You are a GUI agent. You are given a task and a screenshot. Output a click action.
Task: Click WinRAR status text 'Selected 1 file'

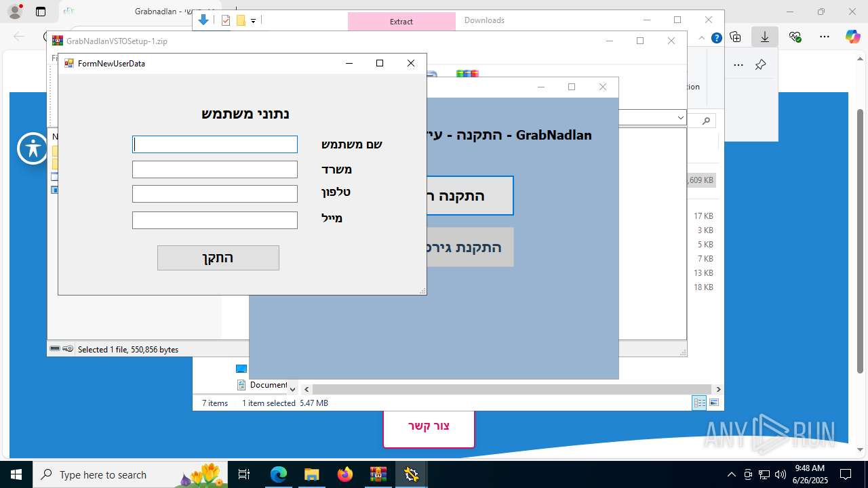[128, 350]
